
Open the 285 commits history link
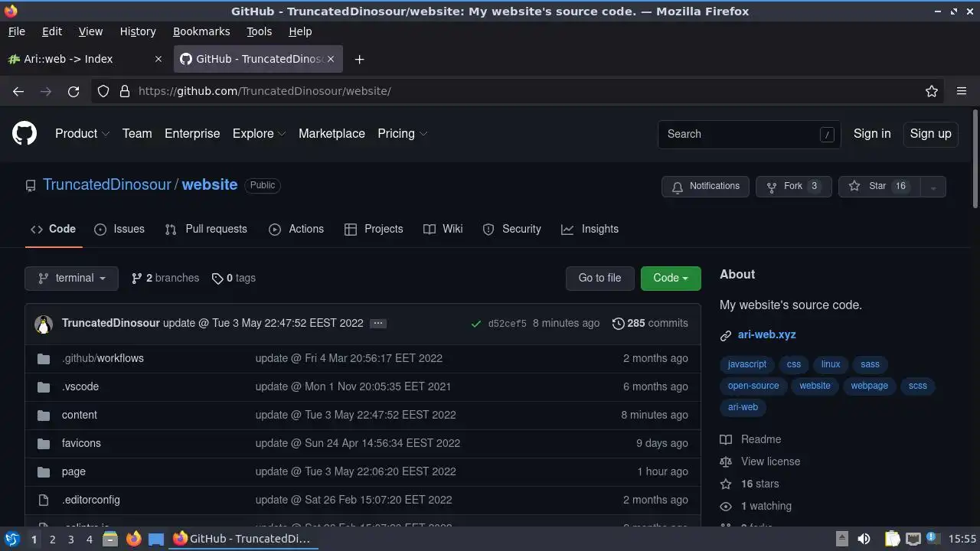pyautogui.click(x=650, y=324)
